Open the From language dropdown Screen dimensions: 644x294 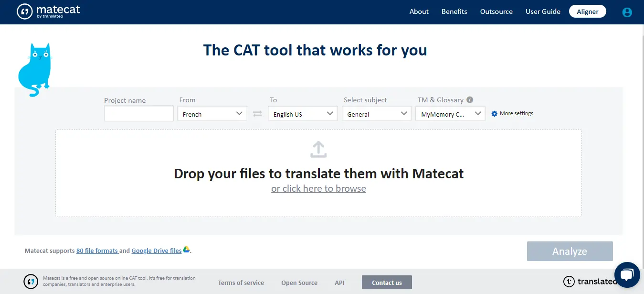click(212, 114)
